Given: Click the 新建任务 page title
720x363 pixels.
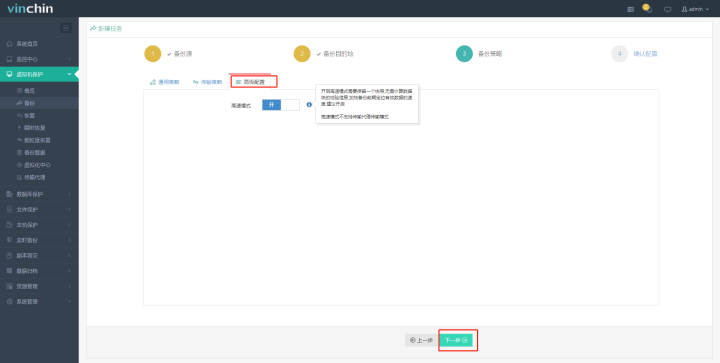Looking at the screenshot, I should coord(107,28).
